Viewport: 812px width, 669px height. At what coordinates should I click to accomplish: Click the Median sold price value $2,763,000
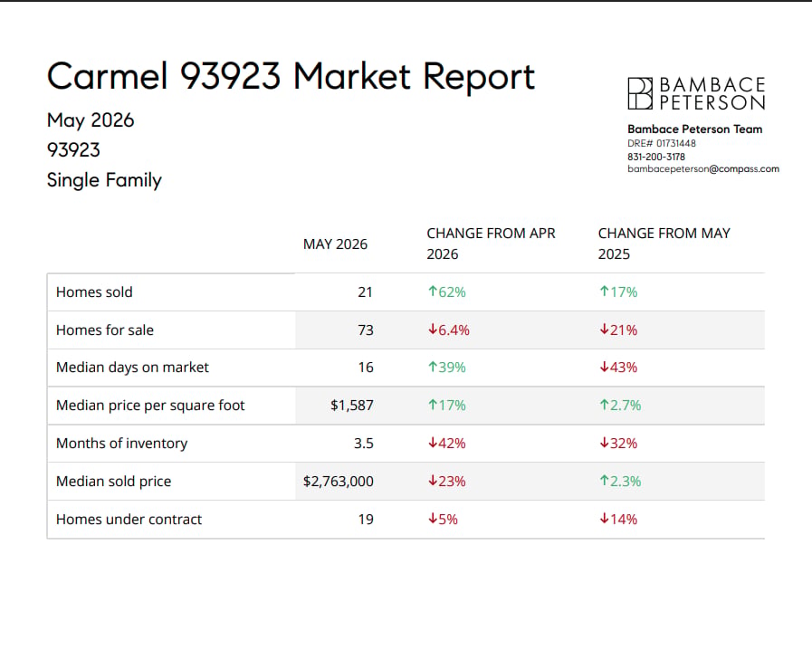coord(339,481)
